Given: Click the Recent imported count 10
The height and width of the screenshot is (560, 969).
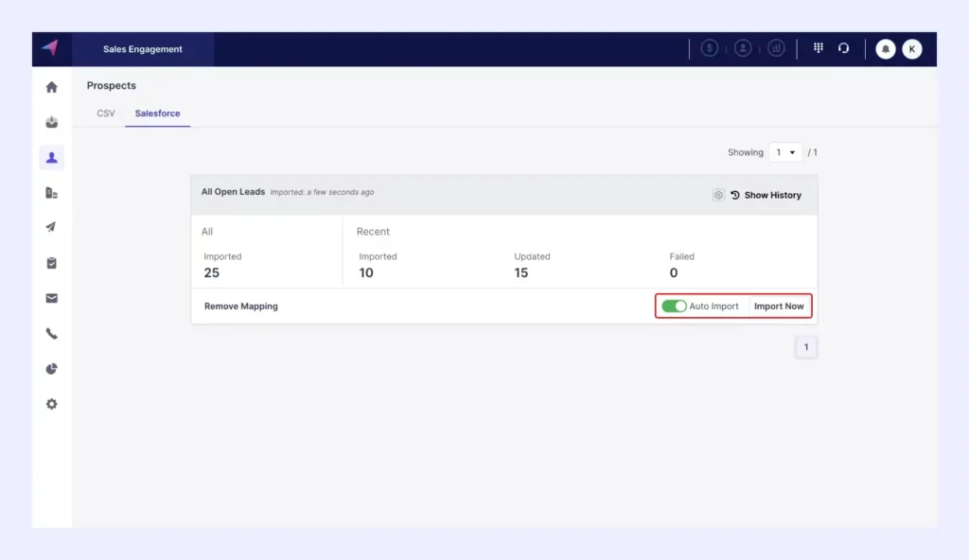Looking at the screenshot, I should 366,272.
